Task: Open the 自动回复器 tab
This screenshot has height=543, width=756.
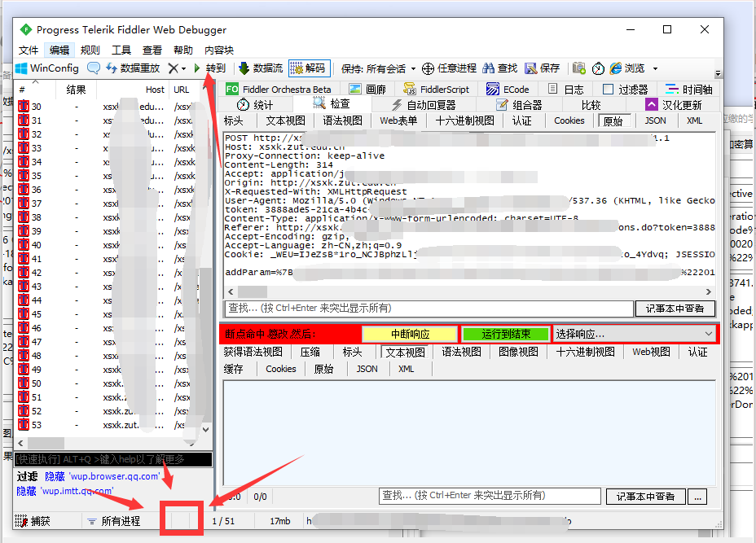Action: pos(424,104)
